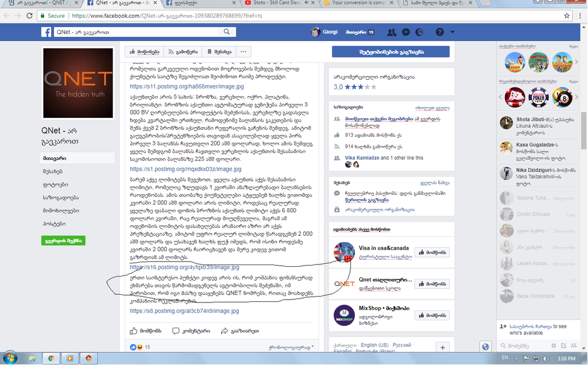Image resolution: width=588 pixels, height=368 pixels.
Task: Open the media player taskbar icon
Action: point(69,358)
